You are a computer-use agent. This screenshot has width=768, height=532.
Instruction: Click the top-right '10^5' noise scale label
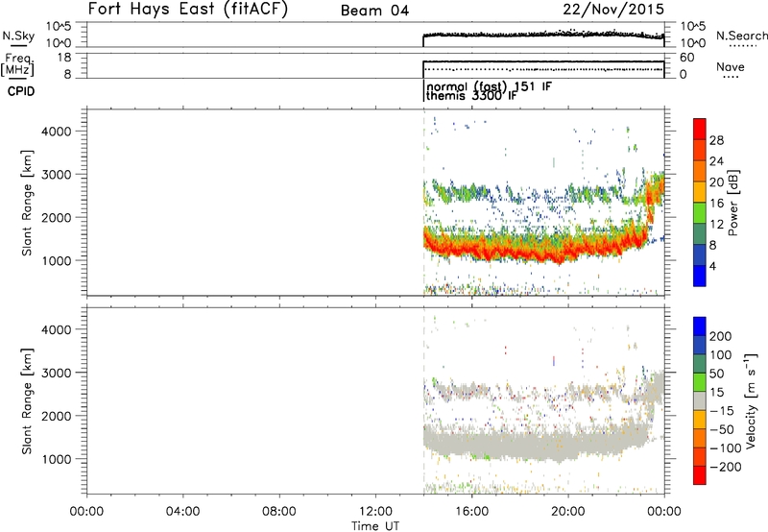tap(692, 27)
